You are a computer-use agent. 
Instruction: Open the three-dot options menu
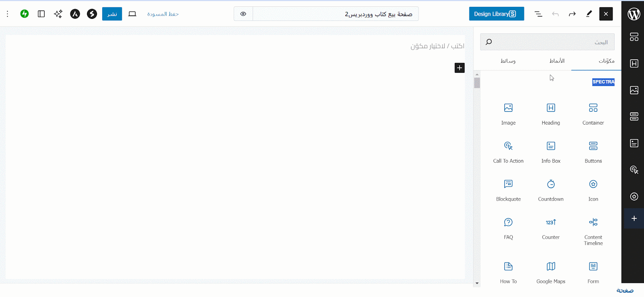7,14
